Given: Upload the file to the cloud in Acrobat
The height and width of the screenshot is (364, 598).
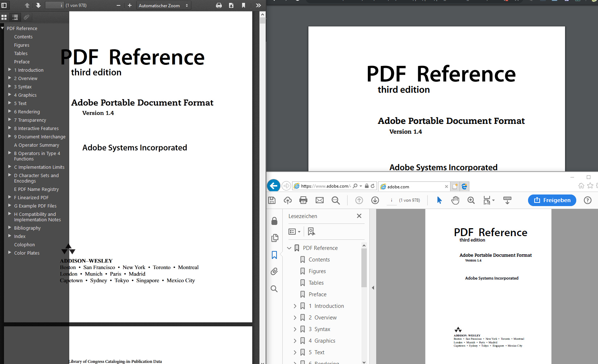Looking at the screenshot, I should (288, 200).
